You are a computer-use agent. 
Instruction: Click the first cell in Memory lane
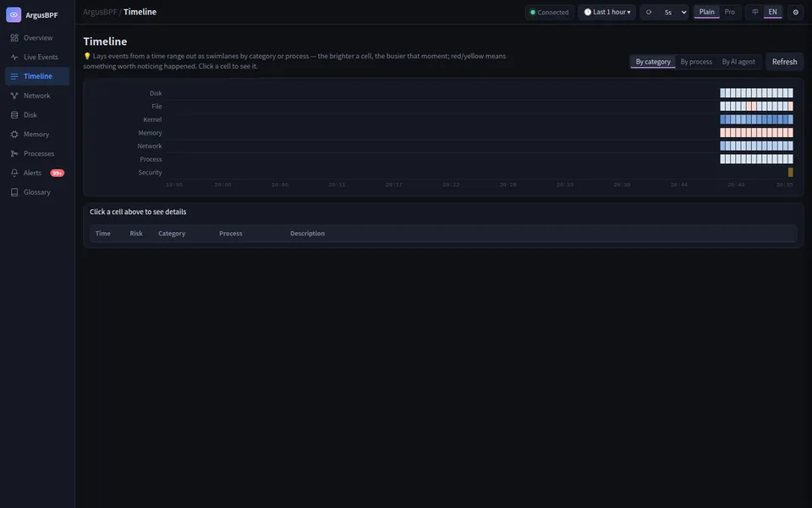point(723,133)
